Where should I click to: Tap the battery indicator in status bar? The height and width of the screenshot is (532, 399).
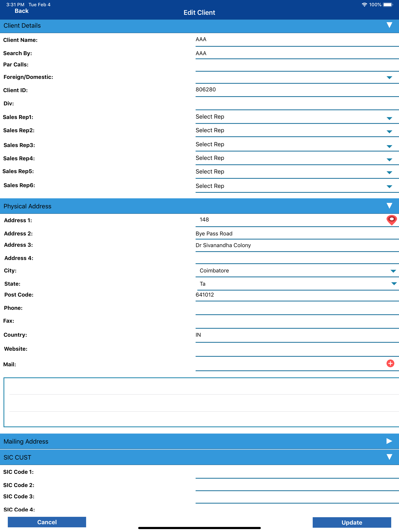pyautogui.click(x=388, y=4)
